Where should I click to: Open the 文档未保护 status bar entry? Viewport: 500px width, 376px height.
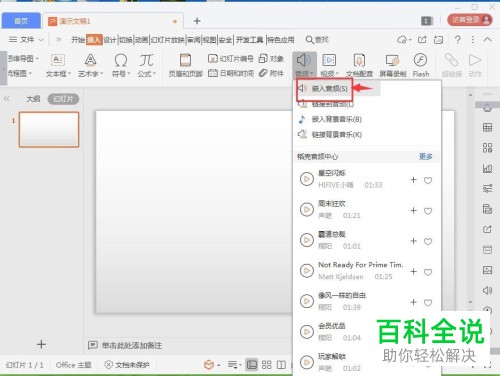click(x=127, y=365)
